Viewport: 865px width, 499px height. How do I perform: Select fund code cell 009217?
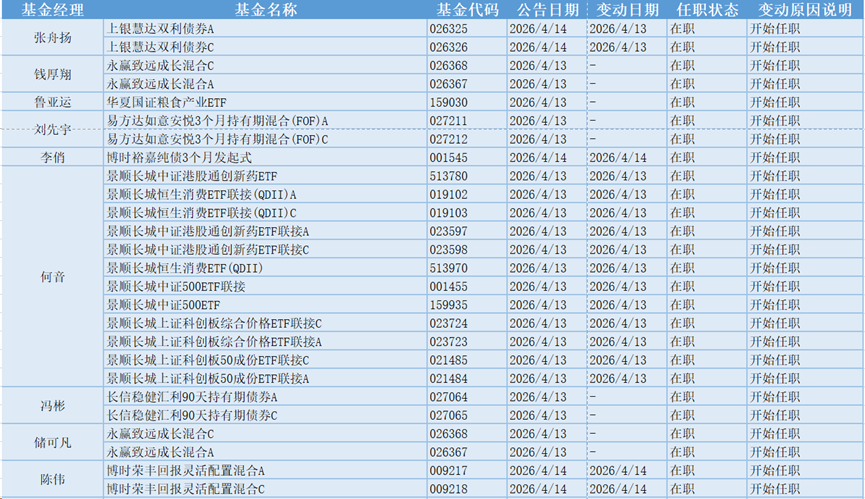(467, 470)
